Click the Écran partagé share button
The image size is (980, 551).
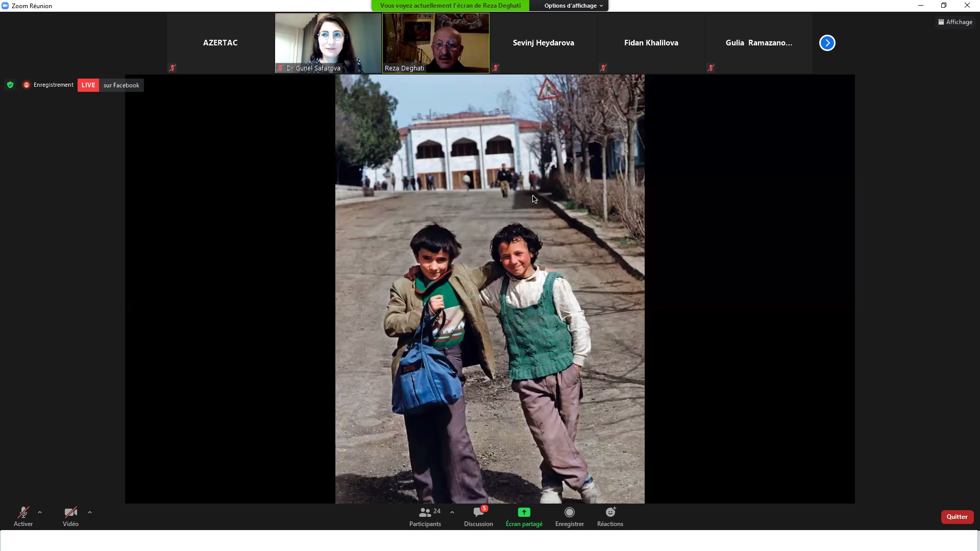click(524, 516)
